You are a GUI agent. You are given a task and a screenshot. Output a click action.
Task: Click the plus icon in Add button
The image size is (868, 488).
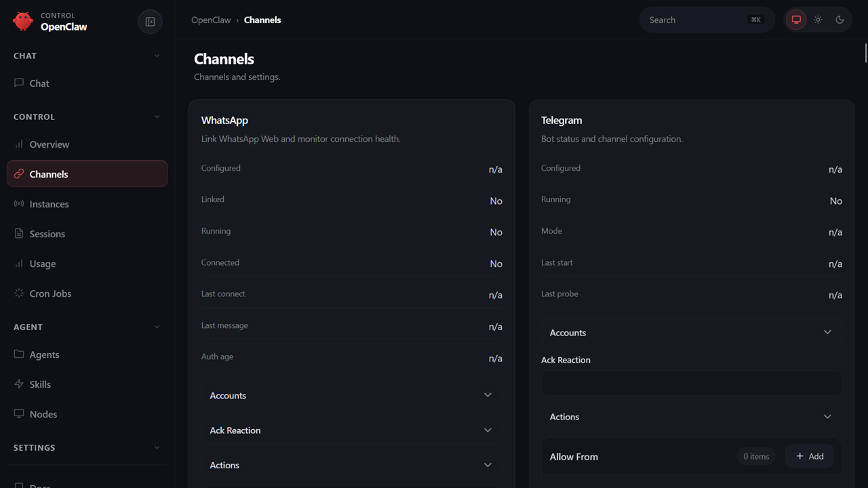pyautogui.click(x=800, y=456)
